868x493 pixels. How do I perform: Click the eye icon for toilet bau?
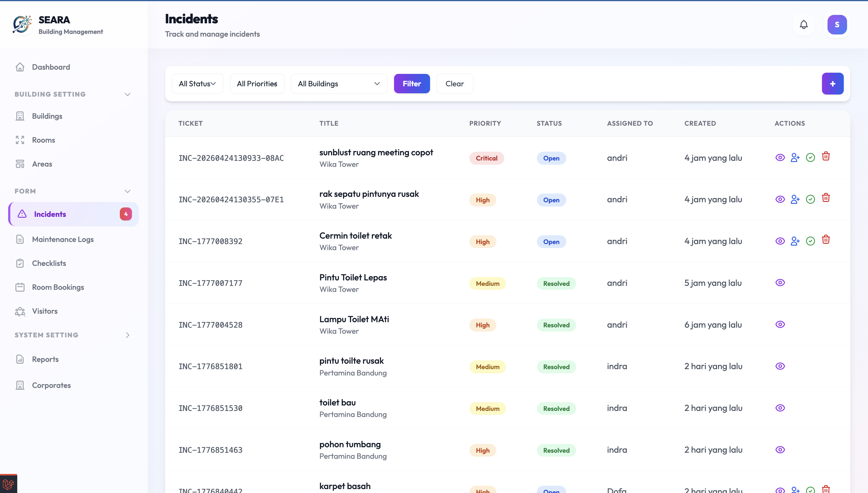click(x=780, y=408)
